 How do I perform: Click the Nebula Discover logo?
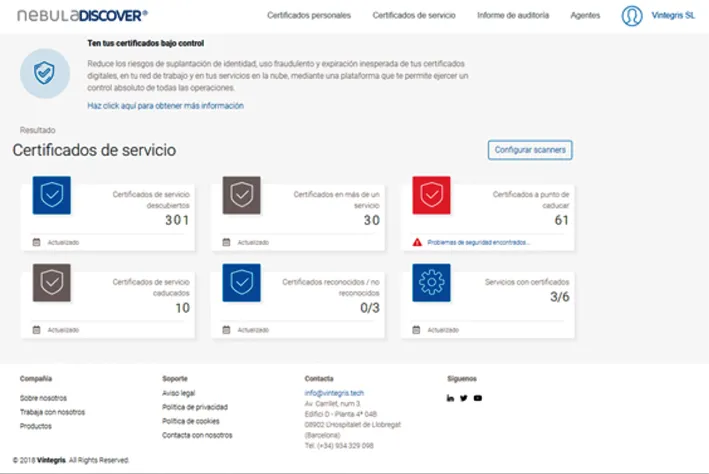click(x=82, y=15)
